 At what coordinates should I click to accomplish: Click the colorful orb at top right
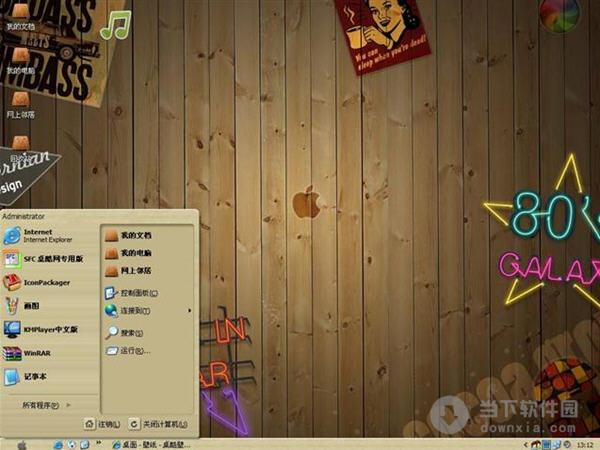[559, 15]
